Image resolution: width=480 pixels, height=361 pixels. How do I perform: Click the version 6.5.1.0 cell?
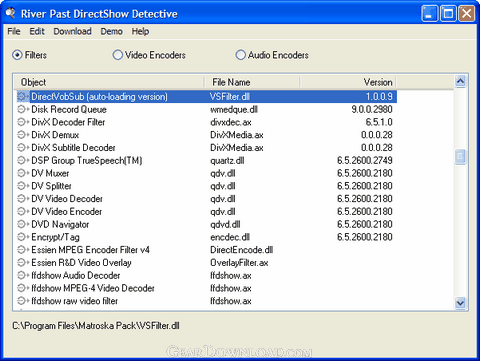pos(379,122)
